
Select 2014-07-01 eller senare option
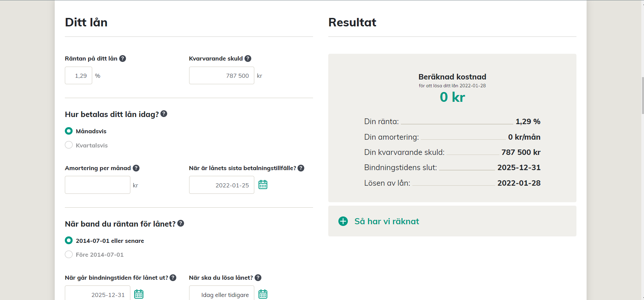69,240
